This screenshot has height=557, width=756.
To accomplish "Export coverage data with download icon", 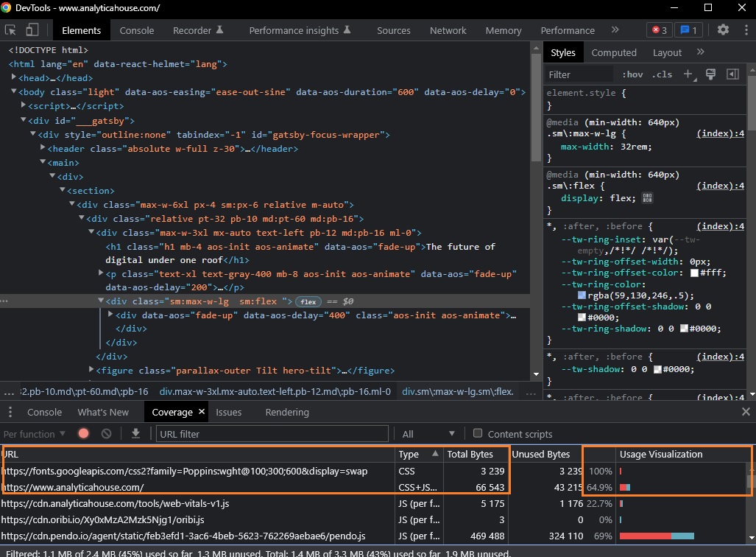I will 136,433.
